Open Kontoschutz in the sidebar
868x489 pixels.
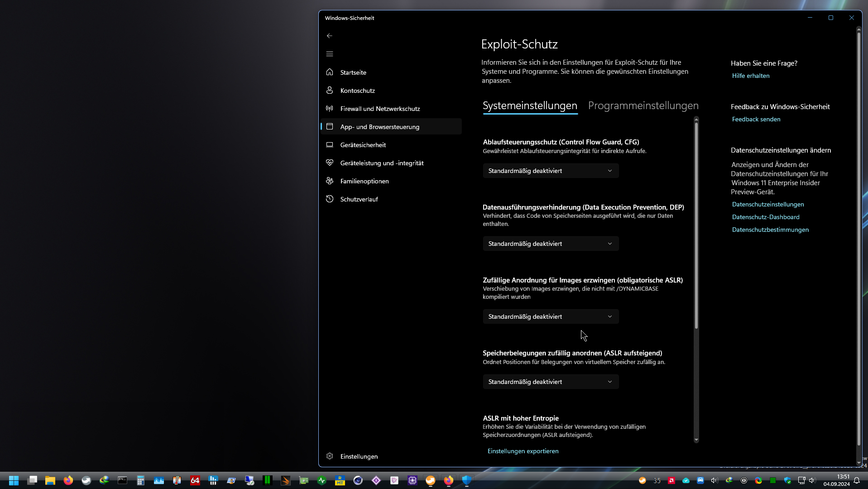[x=391, y=91]
